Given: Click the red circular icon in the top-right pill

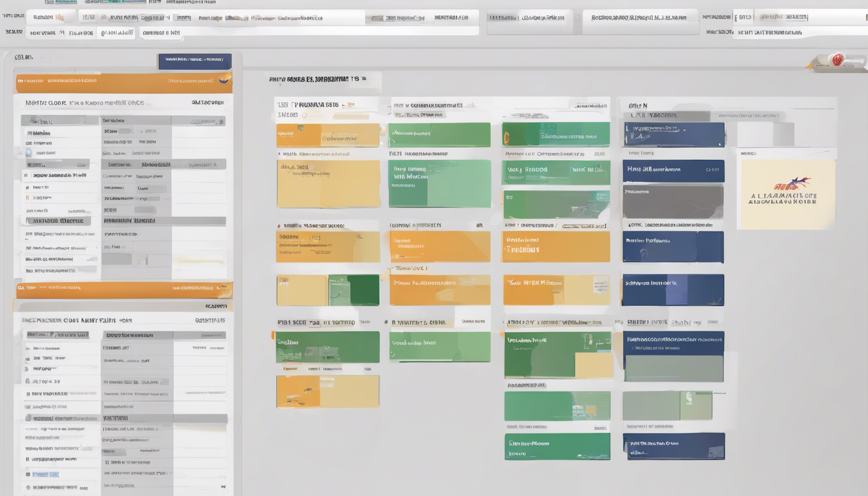Looking at the screenshot, I should 838,60.
